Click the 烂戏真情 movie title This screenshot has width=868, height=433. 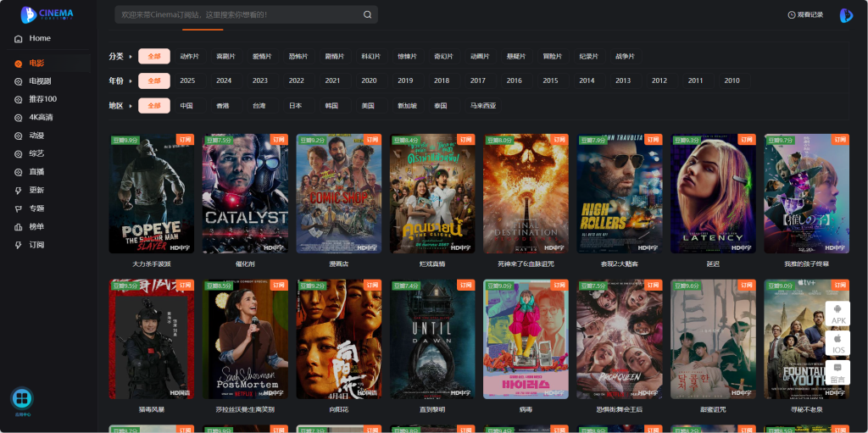(x=432, y=264)
